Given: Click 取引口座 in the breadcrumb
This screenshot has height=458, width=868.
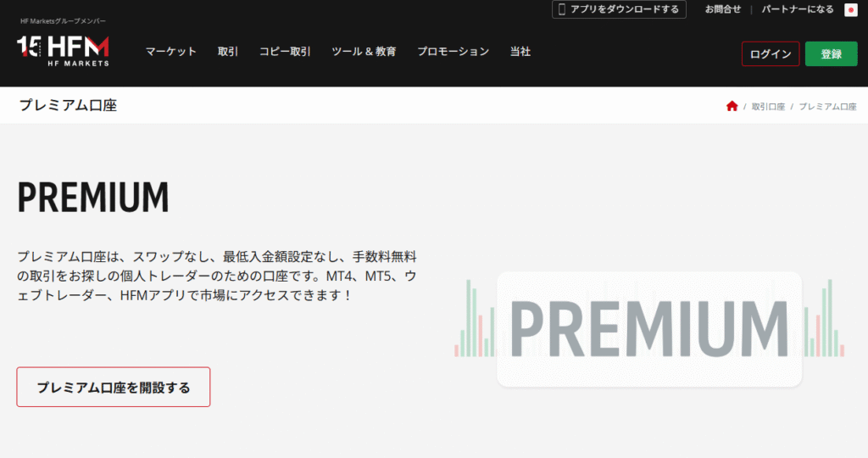Looking at the screenshot, I should pyautogui.click(x=768, y=107).
